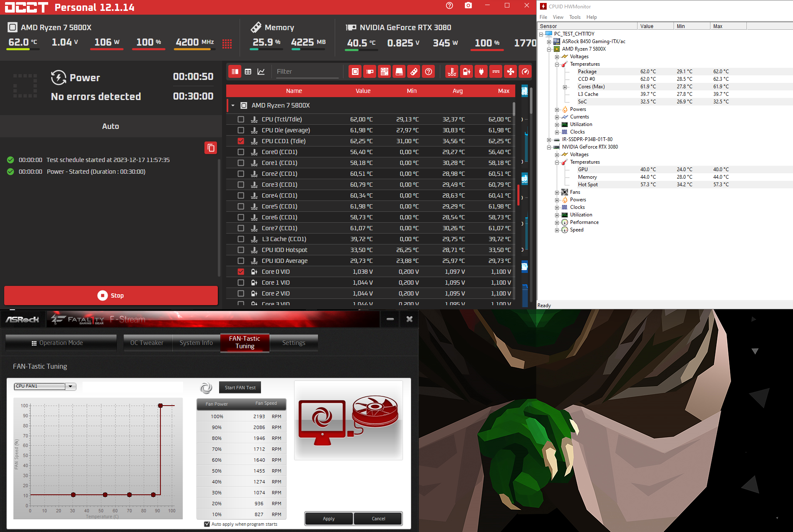Click Start FAN Test button
The width and height of the screenshot is (793, 532).
[240, 388]
